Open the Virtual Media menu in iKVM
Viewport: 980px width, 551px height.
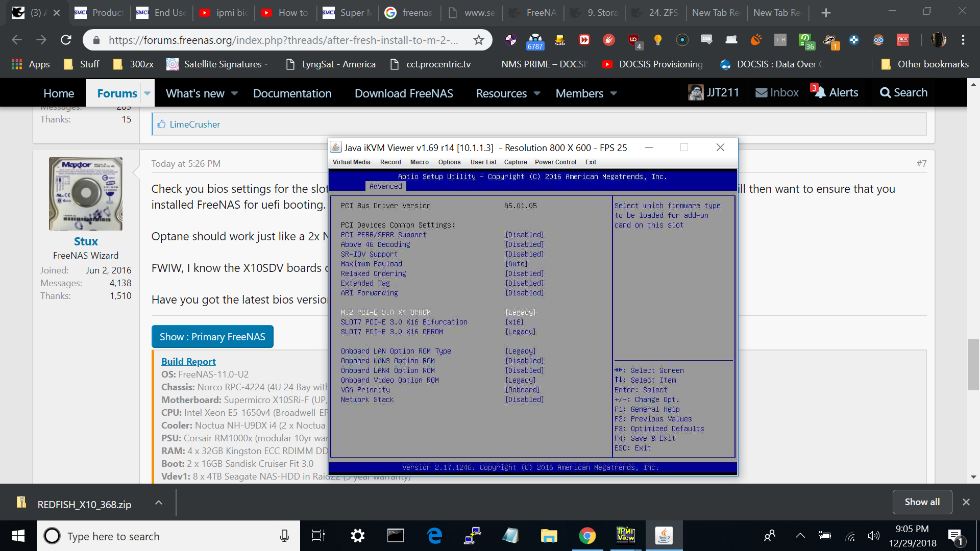point(351,162)
